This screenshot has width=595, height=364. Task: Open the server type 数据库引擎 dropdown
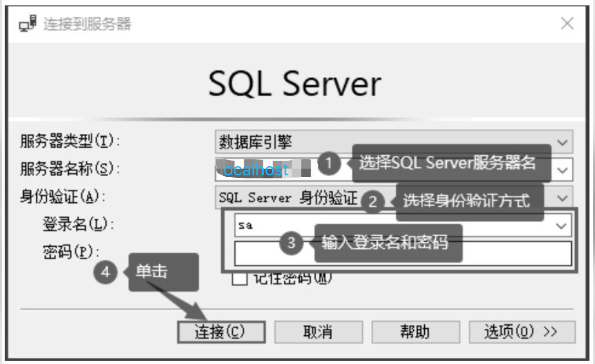pyautogui.click(x=394, y=142)
